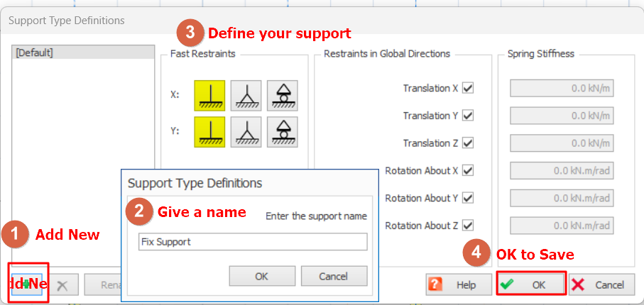Toggle the Translation Y checkbox
This screenshot has height=305, width=644.
tap(468, 116)
